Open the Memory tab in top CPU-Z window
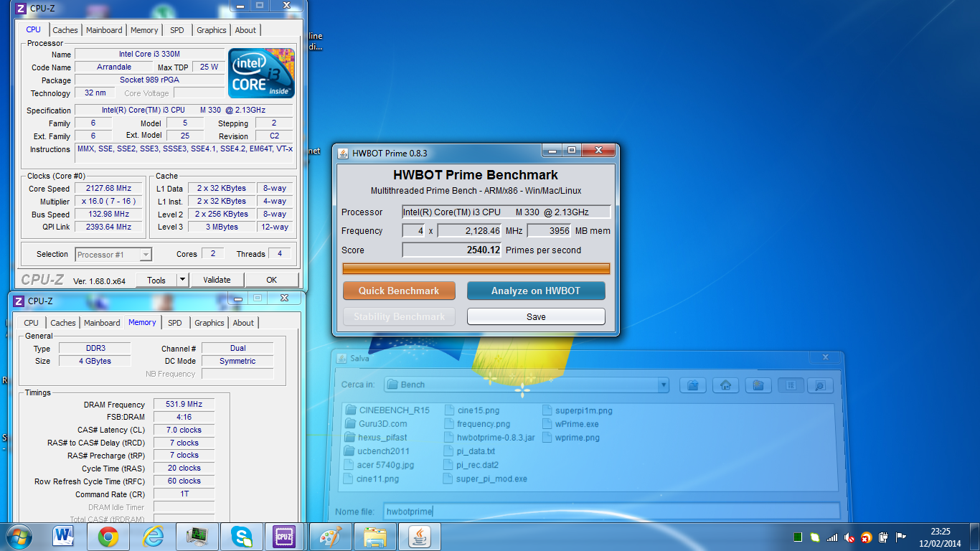The height and width of the screenshot is (551, 980). tap(144, 30)
